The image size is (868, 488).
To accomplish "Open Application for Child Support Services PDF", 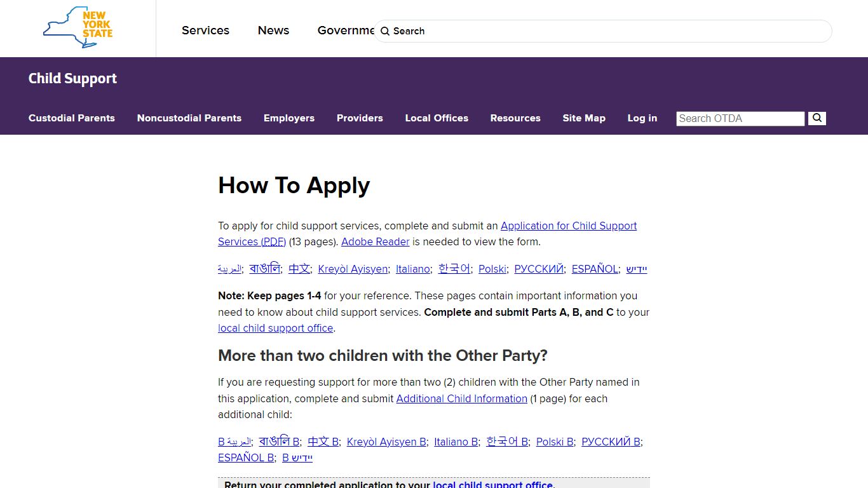I will [x=569, y=226].
